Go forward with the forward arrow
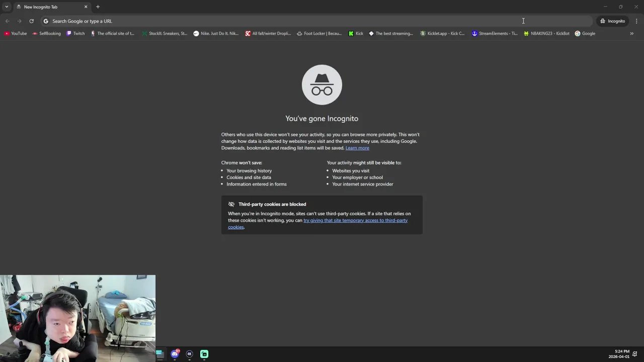 click(19, 21)
